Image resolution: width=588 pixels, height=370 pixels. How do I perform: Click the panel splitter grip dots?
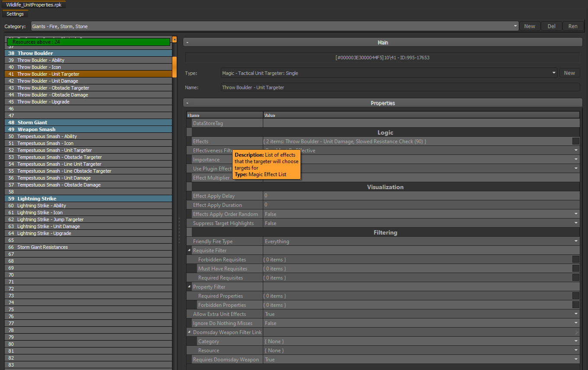click(x=179, y=231)
